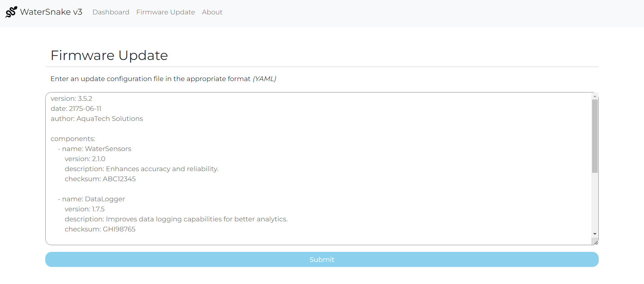Click the 'checksum: GHI98765' line
The image size is (644, 284).
pos(100,229)
